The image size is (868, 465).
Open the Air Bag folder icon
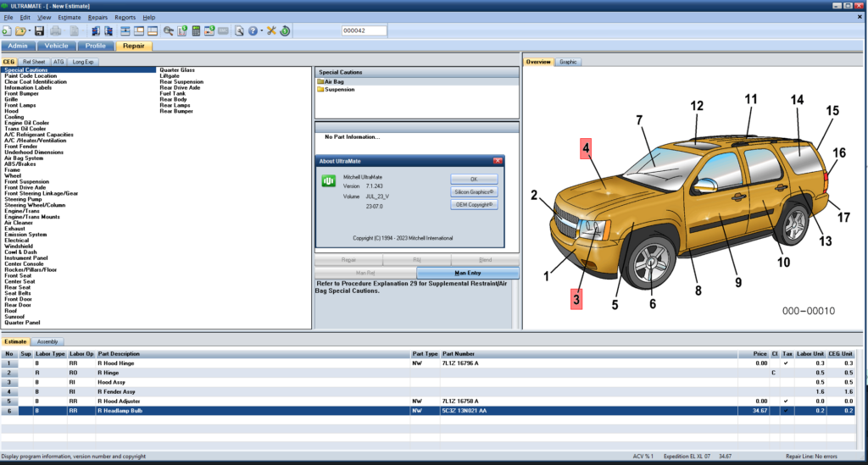pos(320,82)
